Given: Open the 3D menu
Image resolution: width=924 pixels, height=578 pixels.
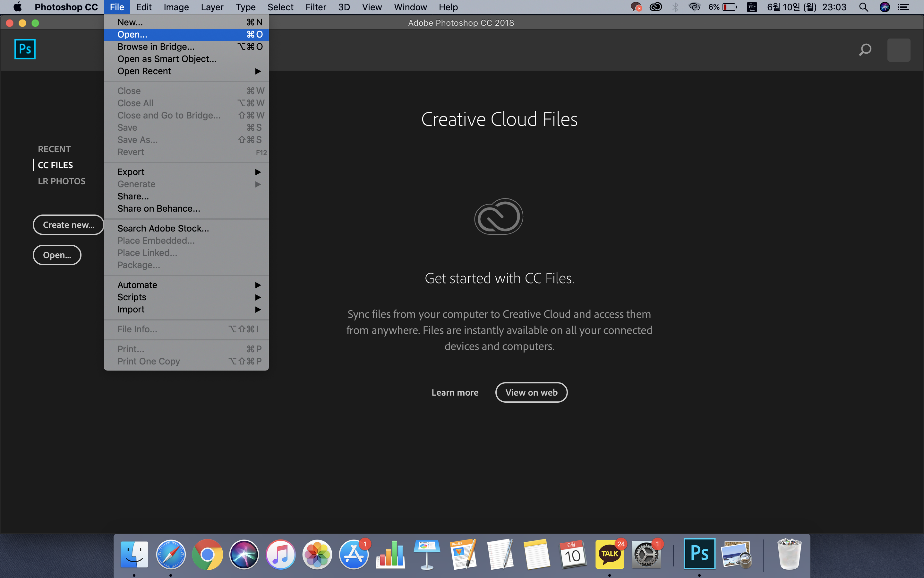Looking at the screenshot, I should click(x=344, y=7).
